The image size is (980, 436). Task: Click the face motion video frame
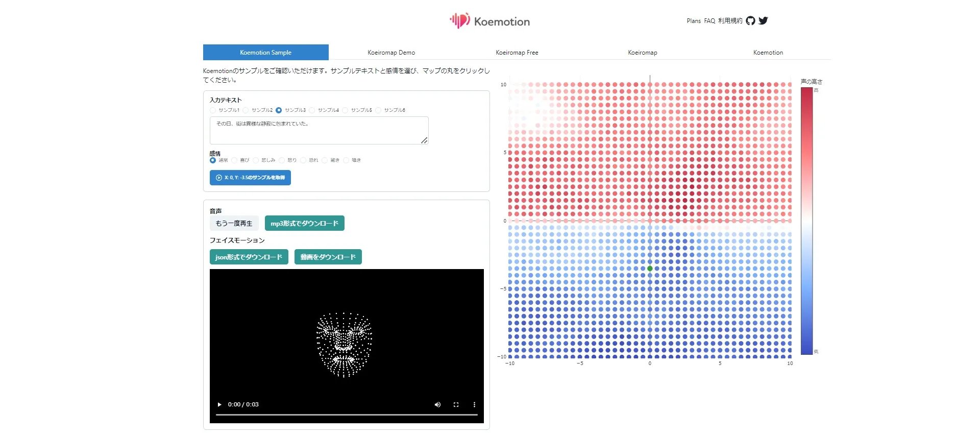click(347, 346)
